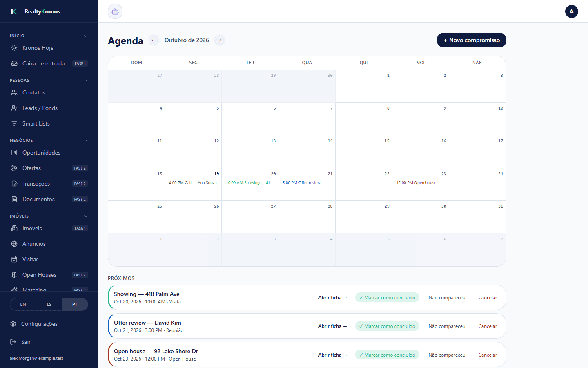
Task: Open Leads / Ponds icon
Action: coord(14,108)
